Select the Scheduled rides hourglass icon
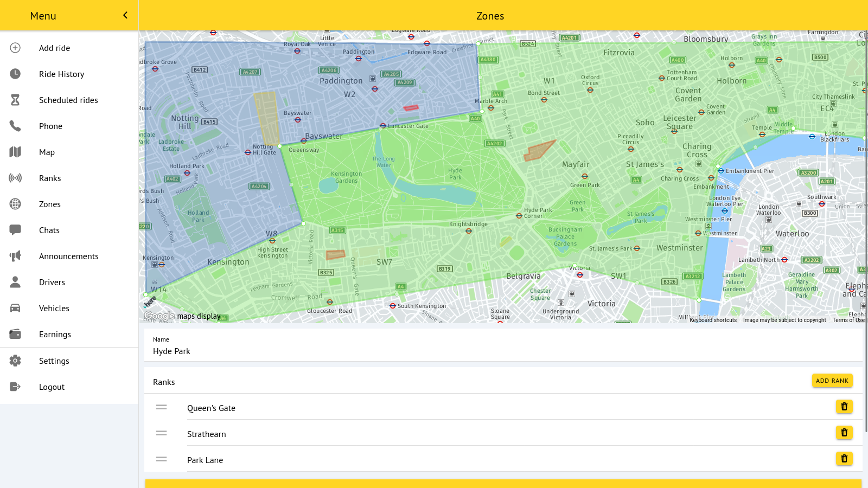This screenshot has width=868, height=488. click(15, 100)
